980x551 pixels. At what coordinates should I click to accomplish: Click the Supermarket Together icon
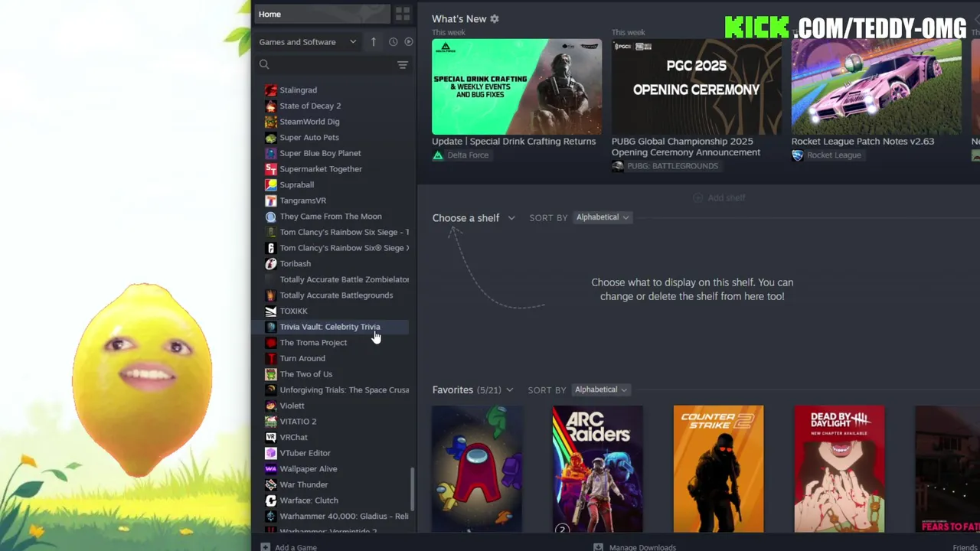(270, 169)
